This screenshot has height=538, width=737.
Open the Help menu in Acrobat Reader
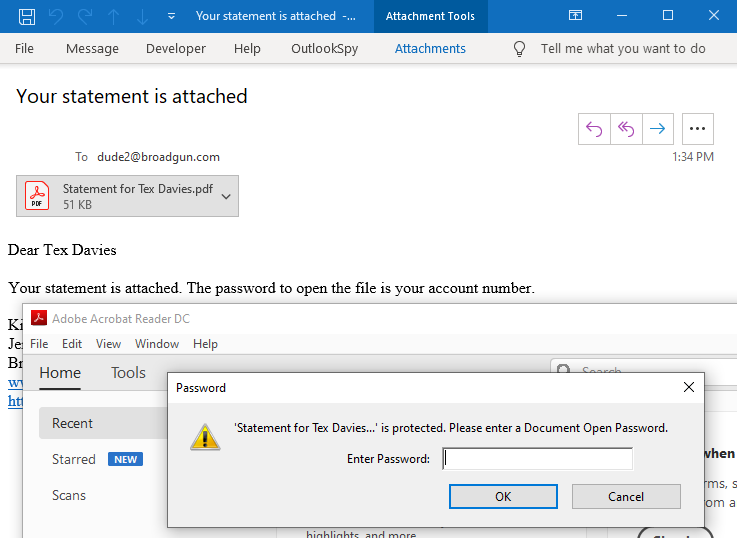point(205,344)
